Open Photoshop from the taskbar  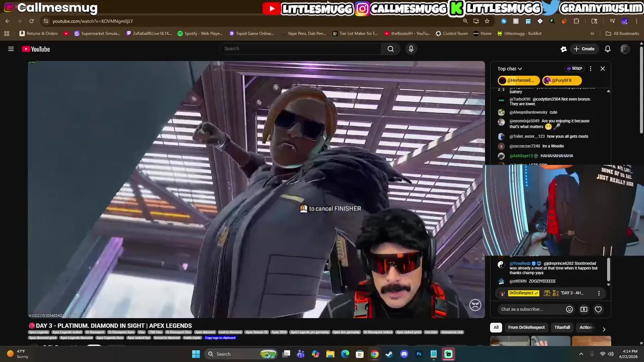coord(419,354)
